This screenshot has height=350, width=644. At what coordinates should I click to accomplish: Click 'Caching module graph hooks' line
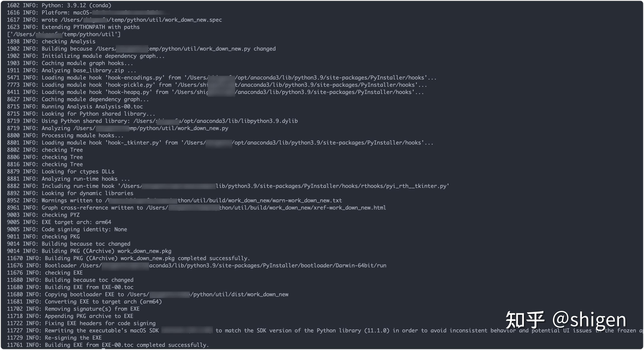pyautogui.click(x=70, y=63)
